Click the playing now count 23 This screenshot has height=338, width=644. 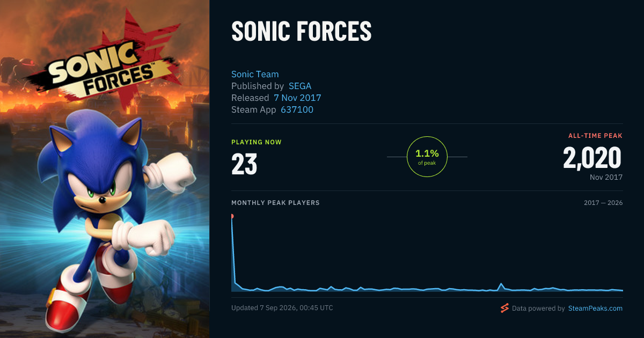click(244, 164)
